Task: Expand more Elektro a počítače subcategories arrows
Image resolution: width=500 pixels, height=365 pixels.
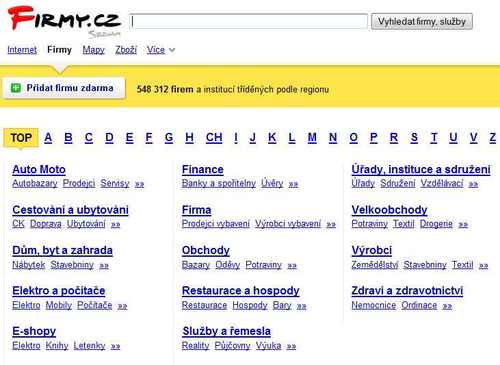Action: (122, 306)
